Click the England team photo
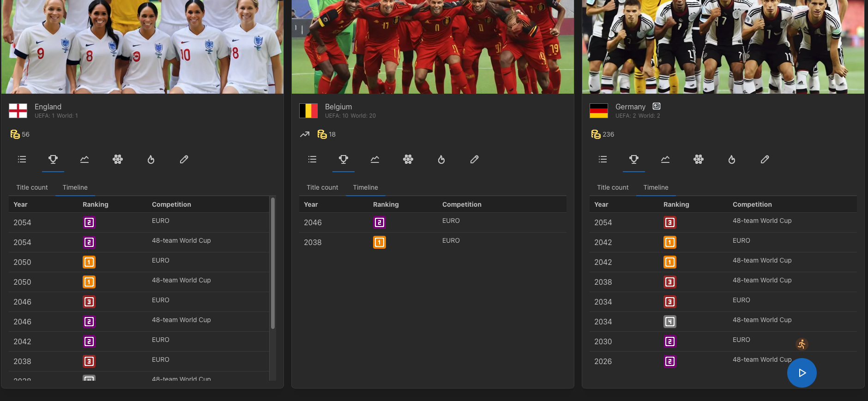 [142, 47]
